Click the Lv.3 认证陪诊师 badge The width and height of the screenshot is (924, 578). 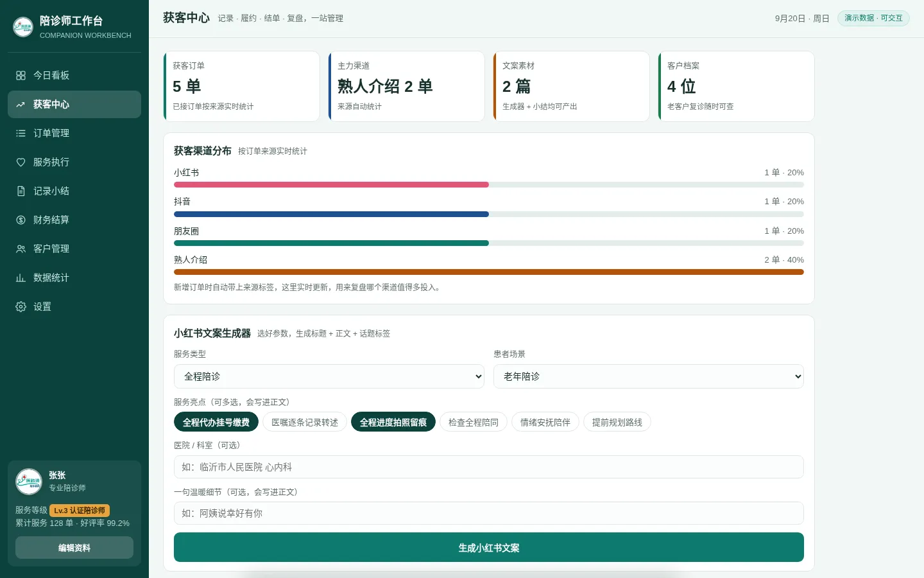(x=80, y=511)
